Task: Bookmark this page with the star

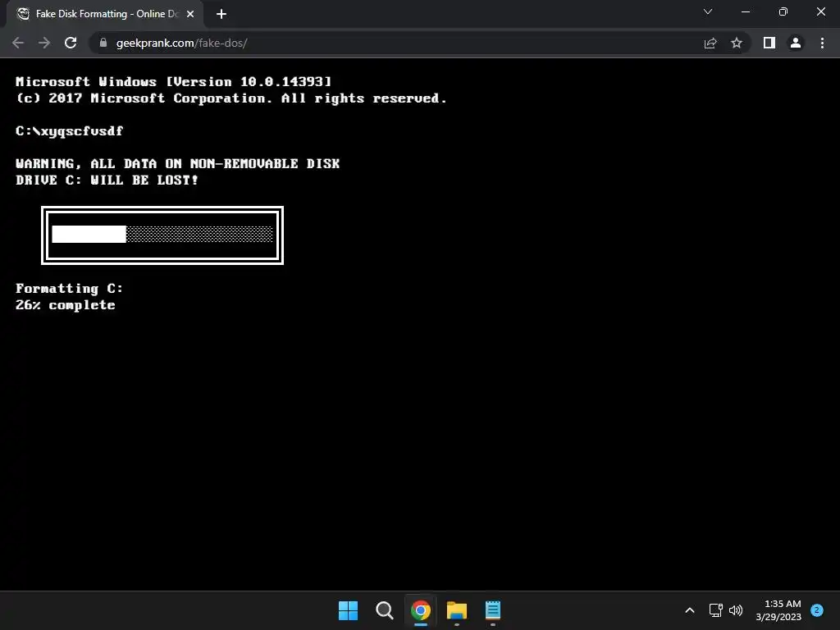Action: click(x=737, y=43)
